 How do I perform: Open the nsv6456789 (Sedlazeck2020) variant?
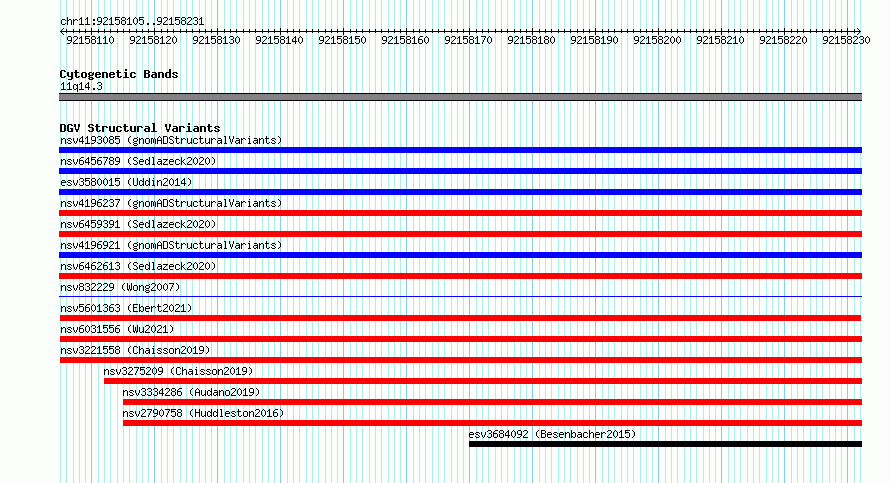pos(138,161)
